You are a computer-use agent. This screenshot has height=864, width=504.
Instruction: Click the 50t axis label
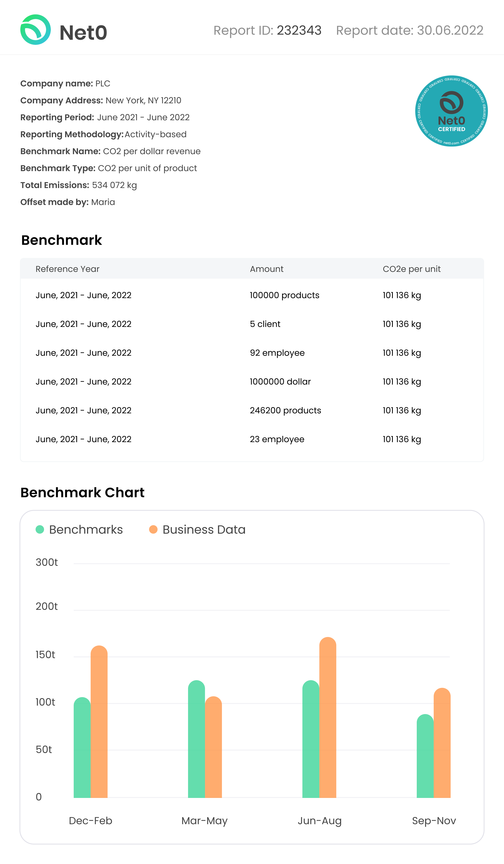point(44,749)
